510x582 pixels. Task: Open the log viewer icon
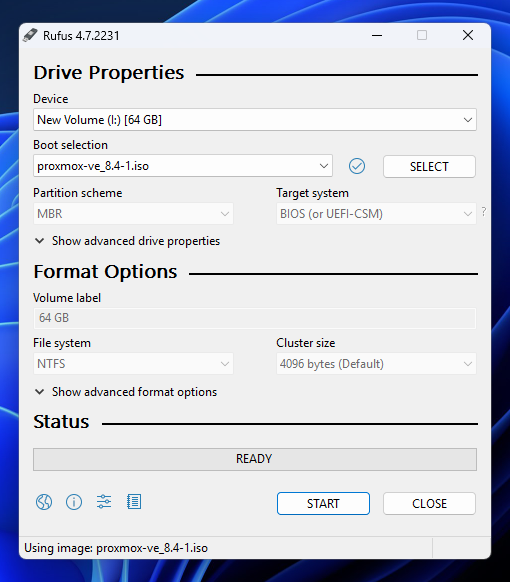pos(134,502)
